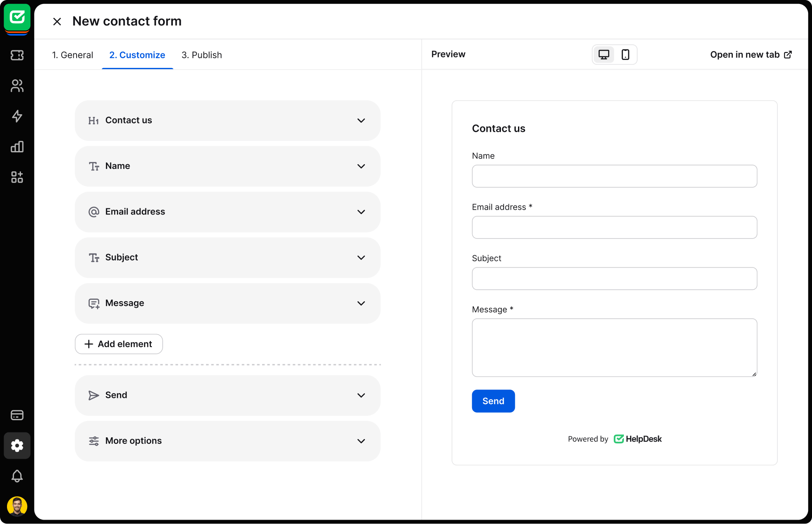The image size is (812, 524).
Task: Select the Automations lightning icon
Action: [x=17, y=116]
